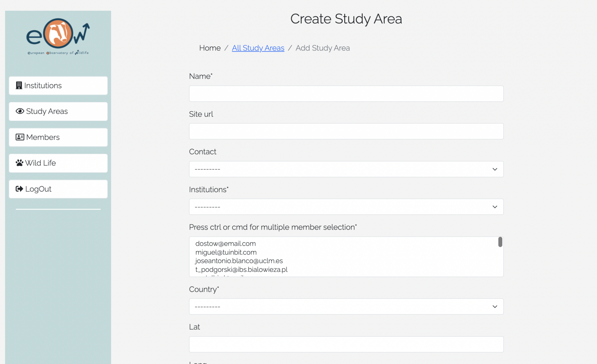The height and width of the screenshot is (364, 597).
Task: Click the Home breadcrumb
Action: (x=210, y=48)
